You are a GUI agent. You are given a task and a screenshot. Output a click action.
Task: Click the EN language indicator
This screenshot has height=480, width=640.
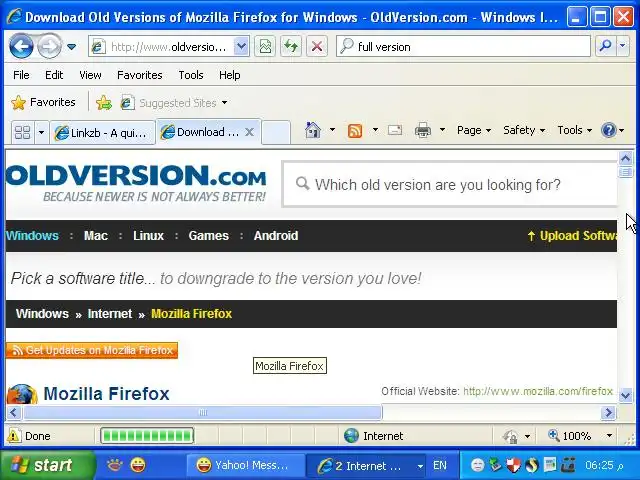click(x=440, y=465)
